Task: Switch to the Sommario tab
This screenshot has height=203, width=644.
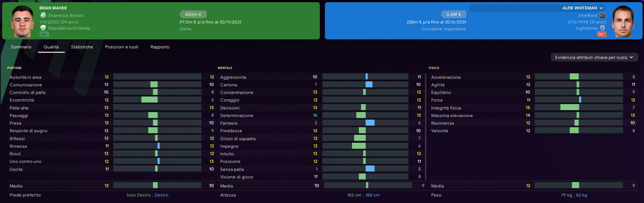Action: 21,47
